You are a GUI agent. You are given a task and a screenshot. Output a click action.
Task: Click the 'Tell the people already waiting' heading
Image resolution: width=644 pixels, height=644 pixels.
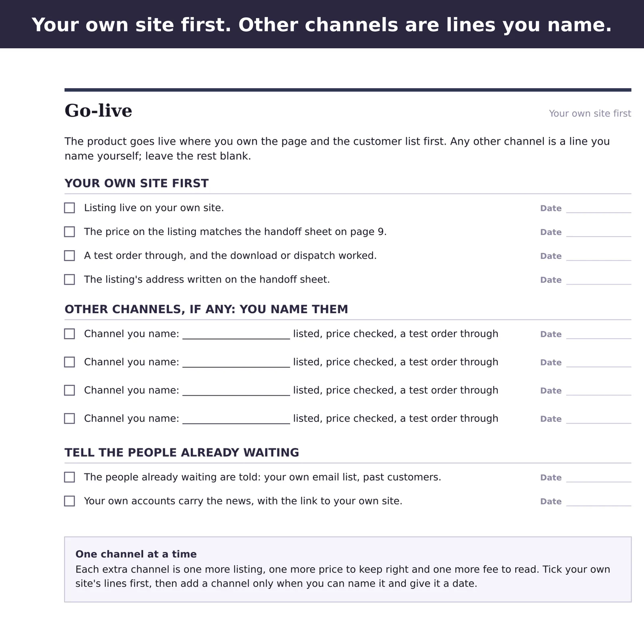point(182,452)
